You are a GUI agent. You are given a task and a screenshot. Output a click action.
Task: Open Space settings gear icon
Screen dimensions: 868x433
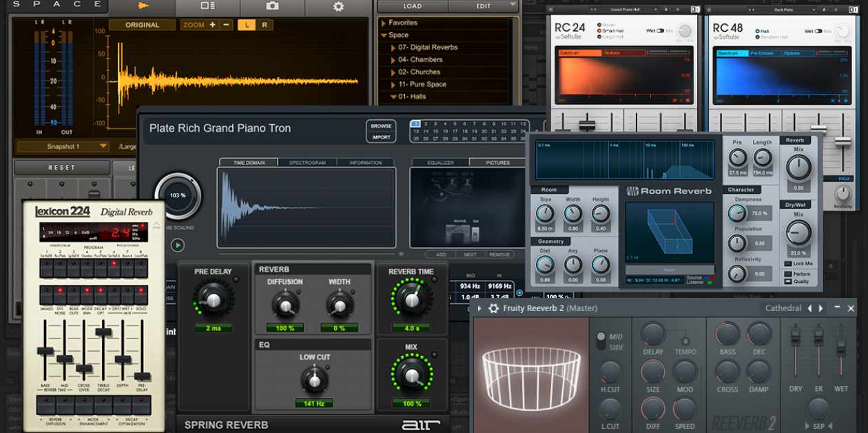pos(338,6)
